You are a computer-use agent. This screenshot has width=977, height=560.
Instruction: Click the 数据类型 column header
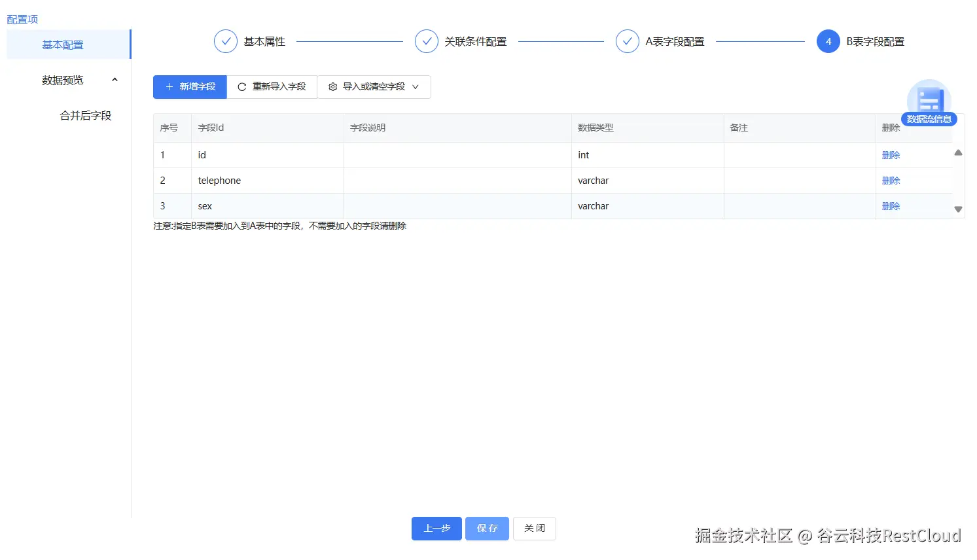coord(648,128)
